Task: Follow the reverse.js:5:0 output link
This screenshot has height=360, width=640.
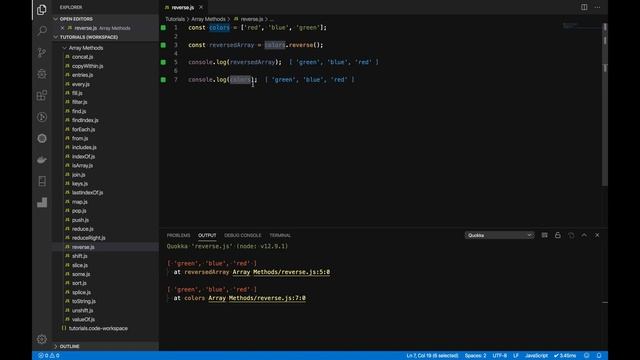Action: [x=281, y=272]
